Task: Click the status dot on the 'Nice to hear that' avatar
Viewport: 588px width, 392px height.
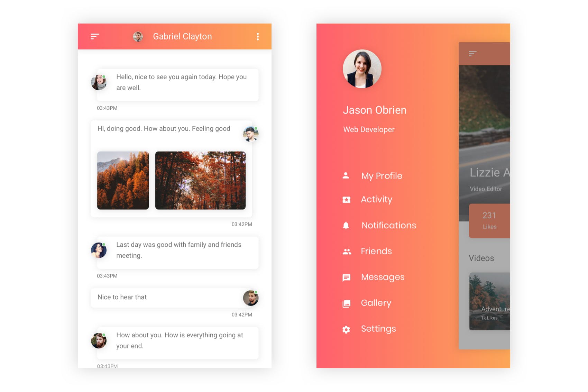Action: pyautogui.click(x=256, y=292)
